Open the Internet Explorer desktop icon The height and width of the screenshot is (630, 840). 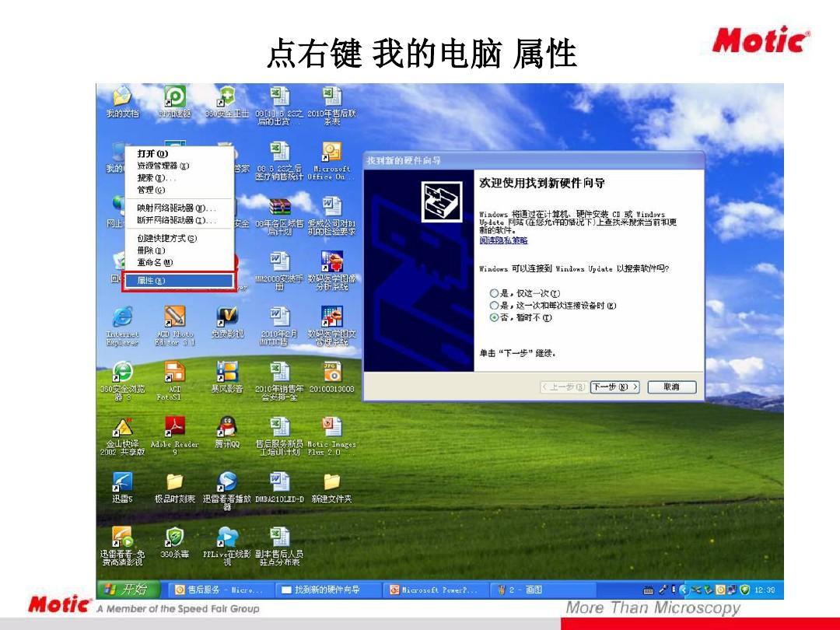pos(122,317)
